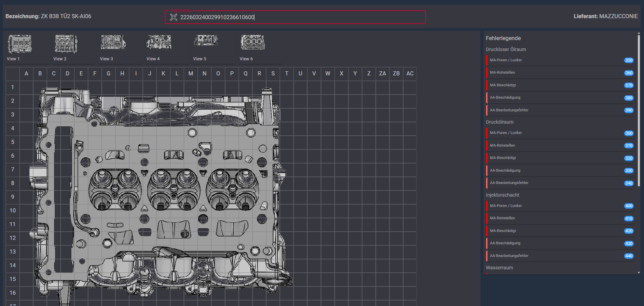This screenshot has width=644, height=306.
Task: Click the scroll-down arrow of Fehlerlegende
Action: click(x=639, y=273)
